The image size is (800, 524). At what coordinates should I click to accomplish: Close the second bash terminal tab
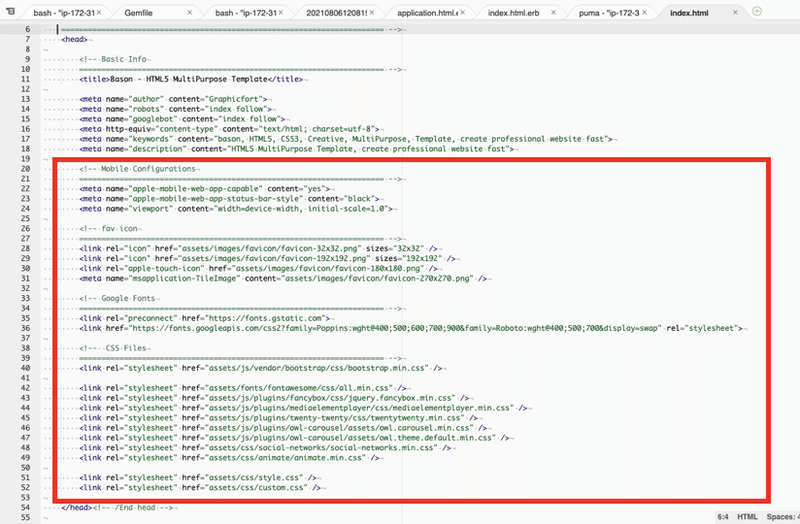[281, 12]
